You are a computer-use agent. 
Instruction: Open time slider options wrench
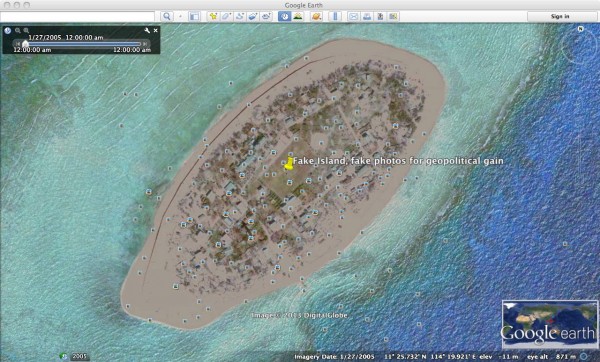coord(147,30)
